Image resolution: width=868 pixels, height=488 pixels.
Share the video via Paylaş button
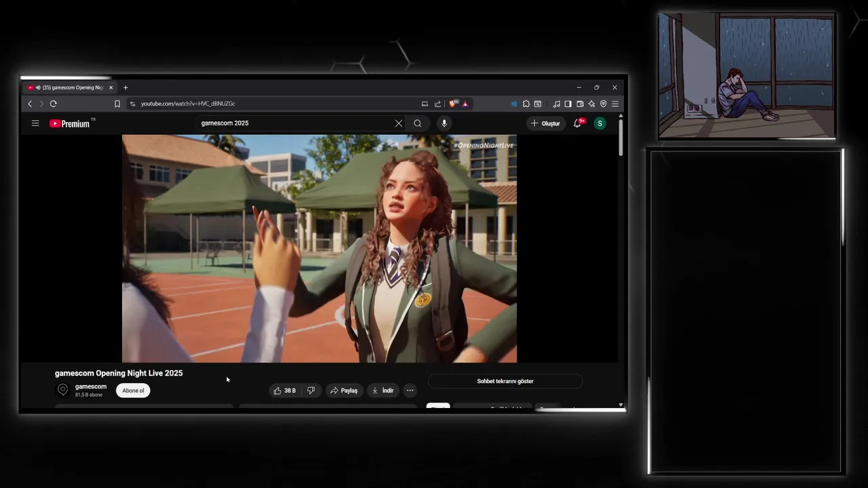pos(344,390)
